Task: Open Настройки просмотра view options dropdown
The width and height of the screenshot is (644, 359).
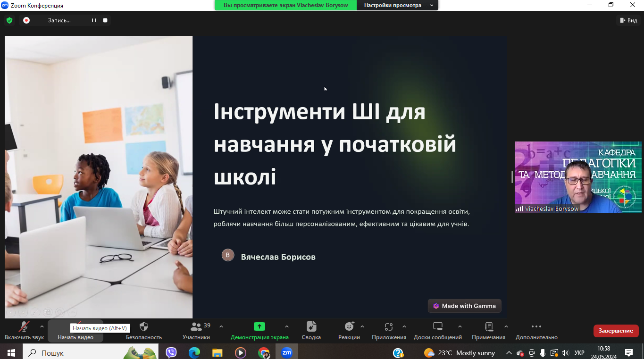Action: [x=398, y=5]
